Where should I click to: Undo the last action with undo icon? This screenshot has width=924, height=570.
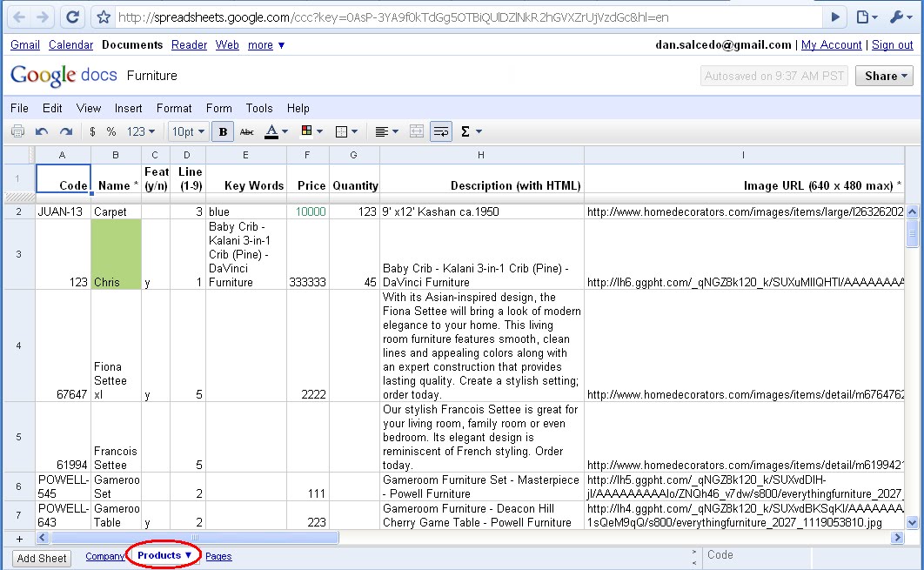(41, 131)
